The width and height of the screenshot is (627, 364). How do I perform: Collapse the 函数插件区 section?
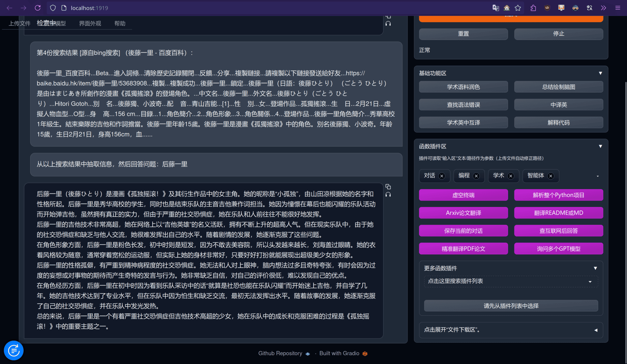(600, 146)
